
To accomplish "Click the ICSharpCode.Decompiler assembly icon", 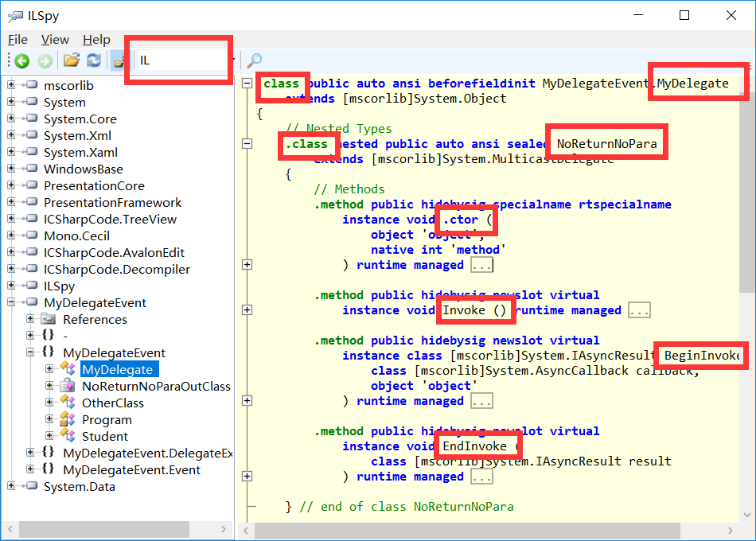I will [x=30, y=269].
